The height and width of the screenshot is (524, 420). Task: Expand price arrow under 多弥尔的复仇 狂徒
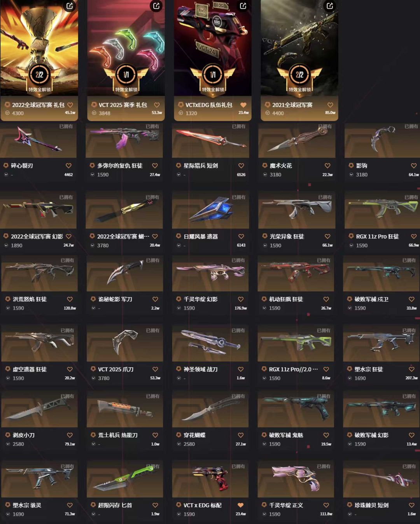92,175
